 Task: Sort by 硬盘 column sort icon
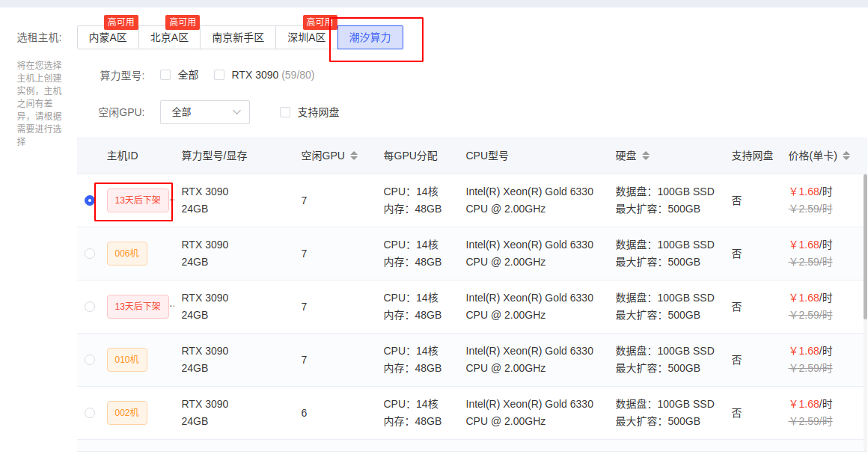646,156
